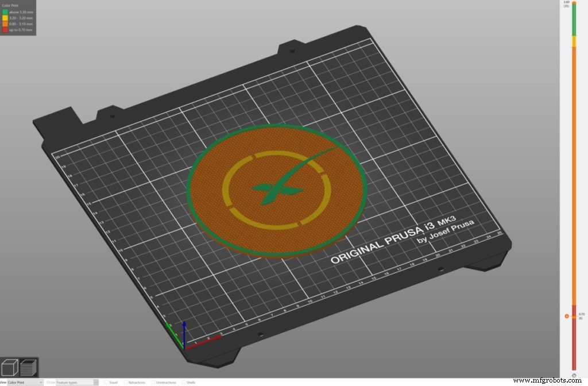This screenshot has height=386, width=588.
Task: Click the Color Print legend title
Action: pyautogui.click(x=11, y=6)
